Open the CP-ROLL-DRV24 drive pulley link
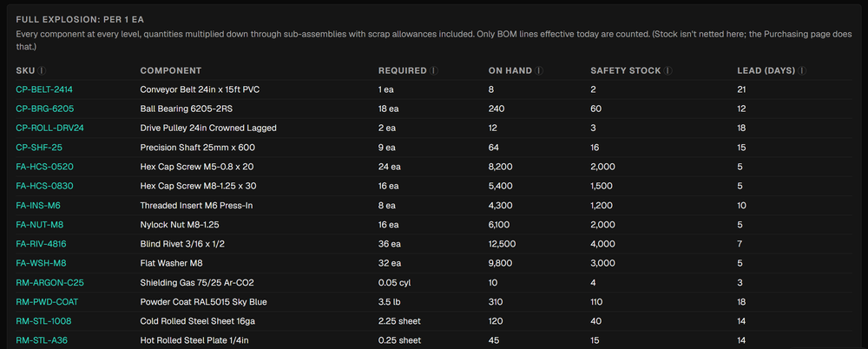 [x=49, y=128]
